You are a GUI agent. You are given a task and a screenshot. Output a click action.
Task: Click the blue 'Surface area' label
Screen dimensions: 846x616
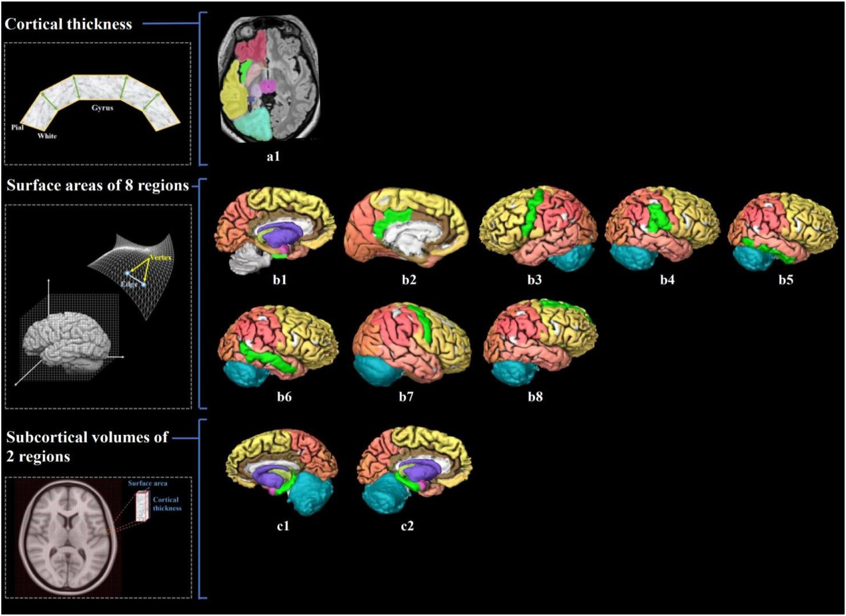point(148,483)
